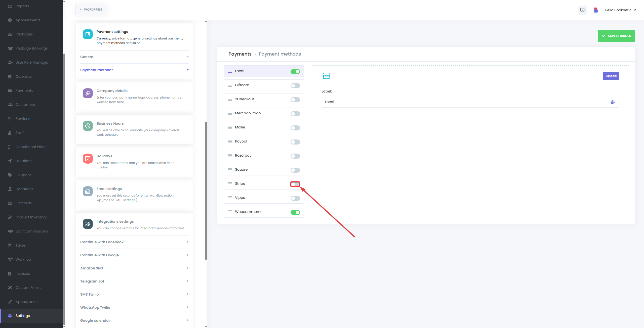Screen dimensions: 644x328
Task: Open the Staff commissions menu item
Action: [31, 231]
